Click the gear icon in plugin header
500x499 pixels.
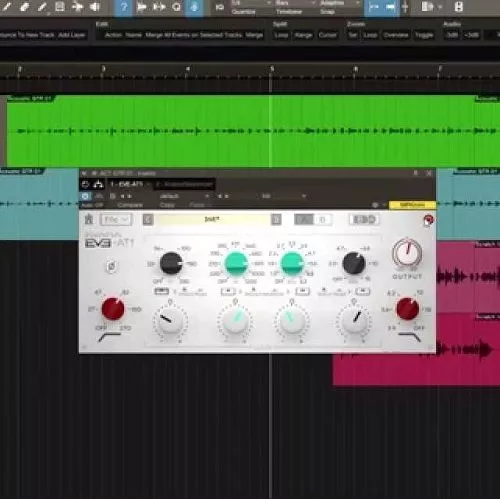coord(375,205)
